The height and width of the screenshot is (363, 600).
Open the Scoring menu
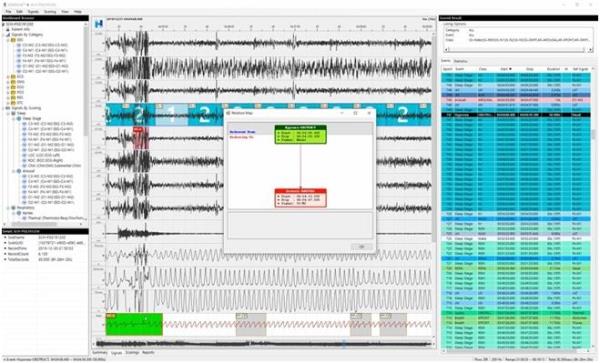[50, 12]
